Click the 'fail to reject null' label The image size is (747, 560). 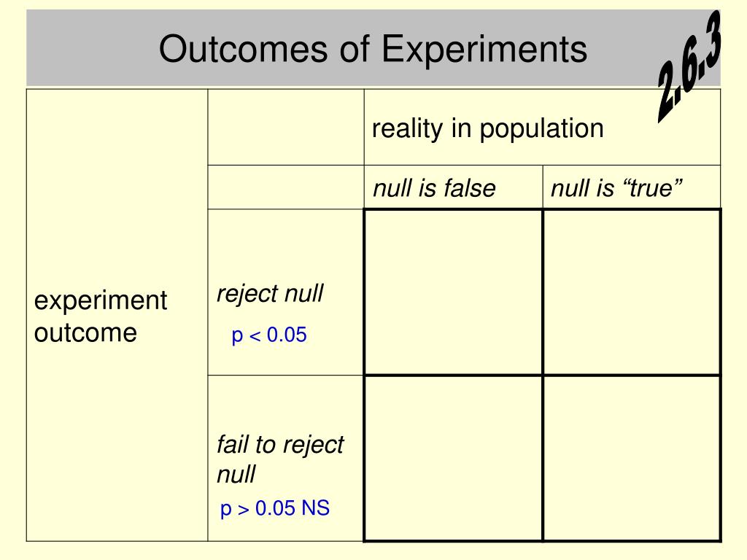pyautogui.click(x=280, y=459)
